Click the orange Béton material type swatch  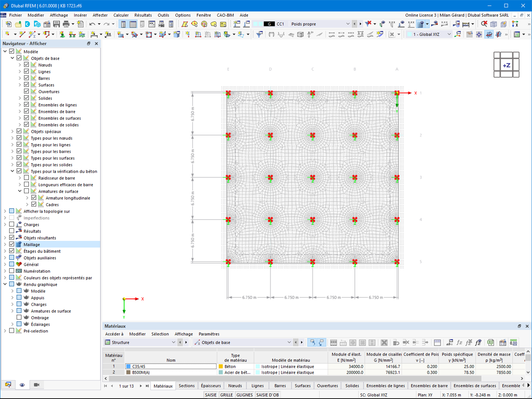[221, 366]
